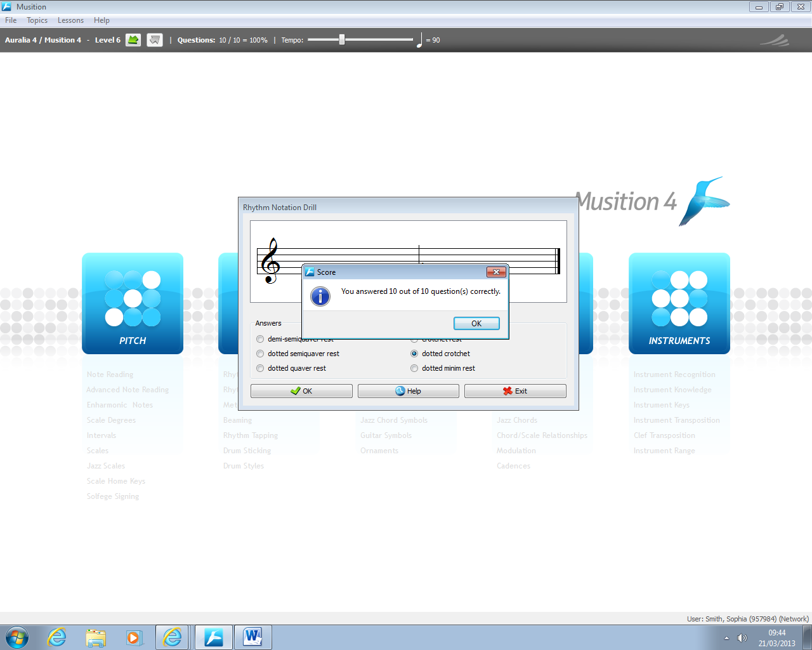The height and width of the screenshot is (650, 812).
Task: Click the Questions '10 / 10 = 100%' text
Action: pos(243,40)
